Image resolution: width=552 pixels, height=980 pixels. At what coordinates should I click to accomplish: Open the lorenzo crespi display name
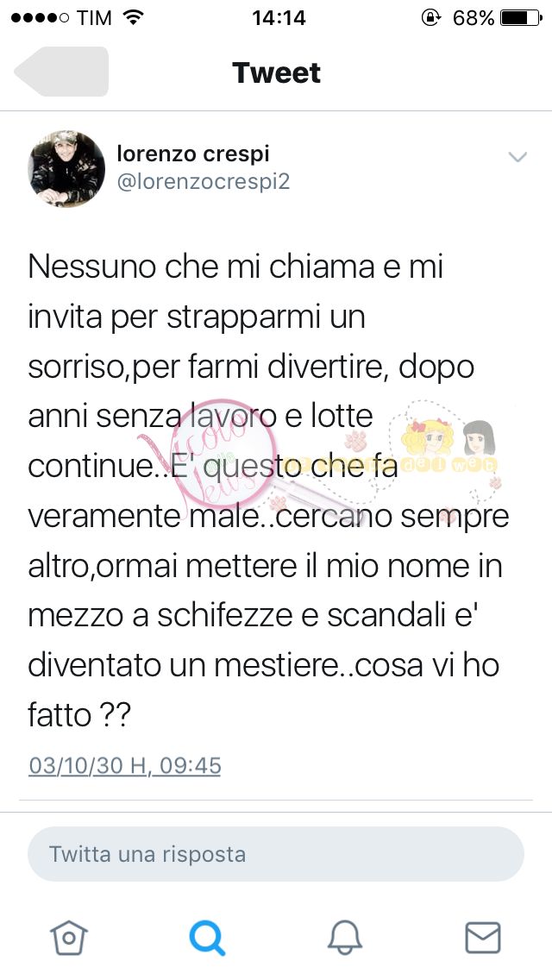[x=193, y=154]
